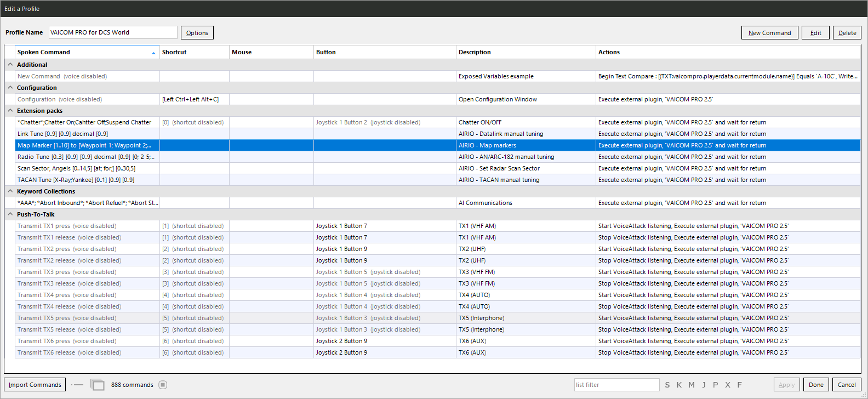Viewport: 868px width, 399px height.
Task: Click the Button column header
Action: [385, 52]
